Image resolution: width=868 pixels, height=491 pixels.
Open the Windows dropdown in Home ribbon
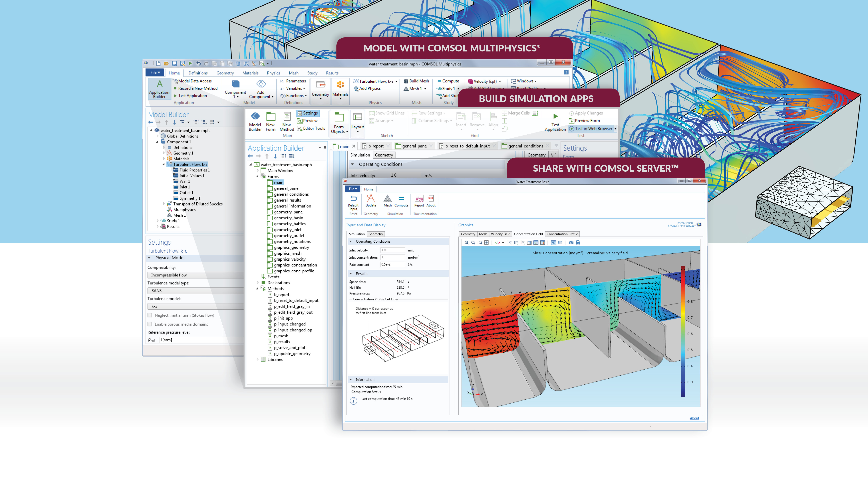pos(524,81)
